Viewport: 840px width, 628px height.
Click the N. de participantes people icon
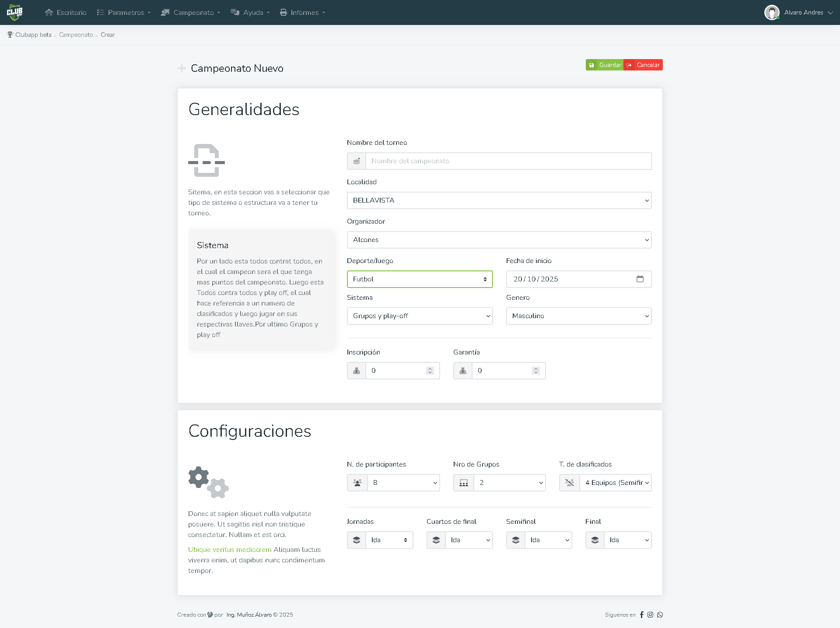point(357,483)
